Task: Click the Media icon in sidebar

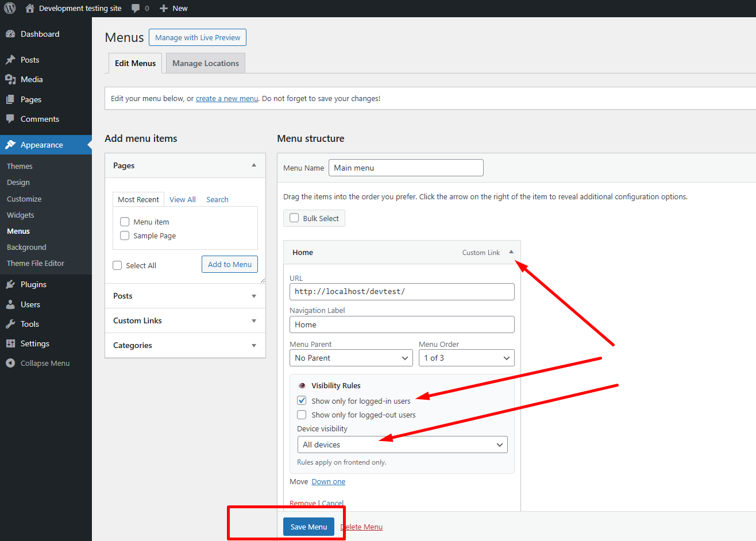Action: [x=10, y=79]
